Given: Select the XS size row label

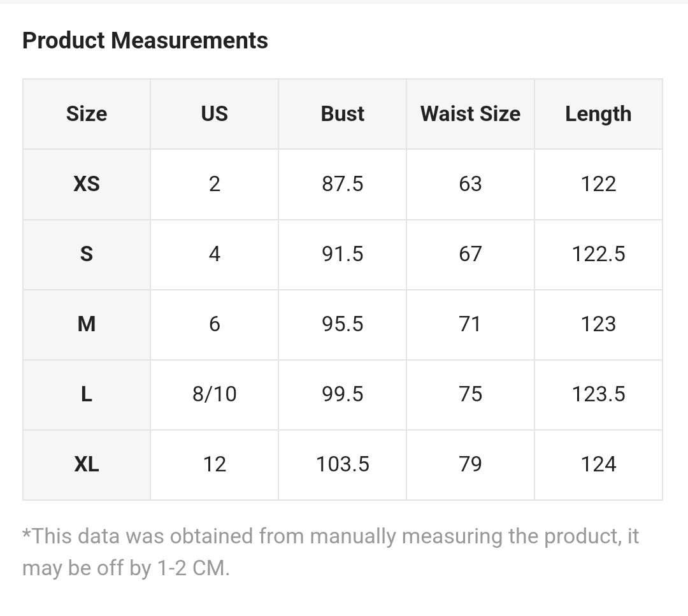Looking at the screenshot, I should [x=87, y=184].
